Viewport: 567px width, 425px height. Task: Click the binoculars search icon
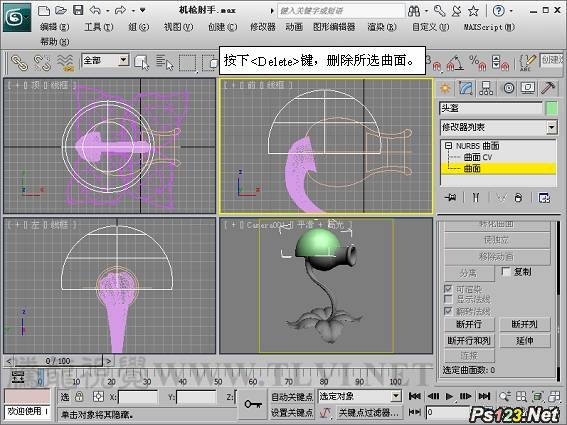point(414,11)
